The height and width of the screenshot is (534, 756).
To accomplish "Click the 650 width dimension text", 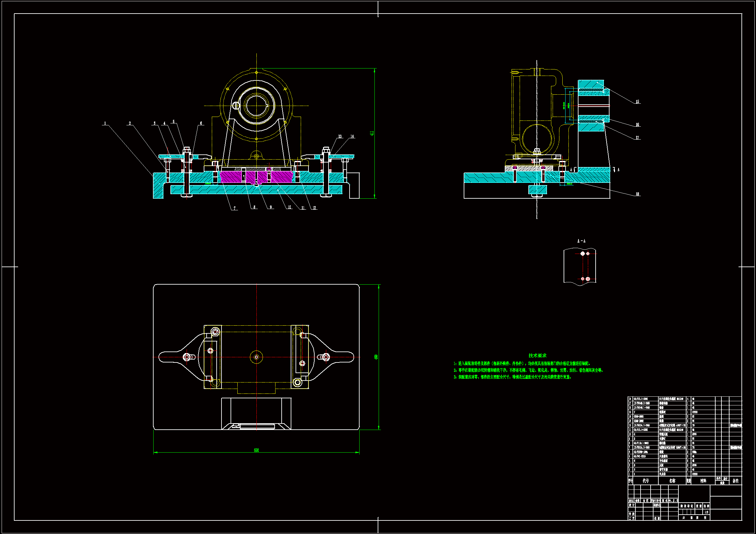I will pos(256,450).
